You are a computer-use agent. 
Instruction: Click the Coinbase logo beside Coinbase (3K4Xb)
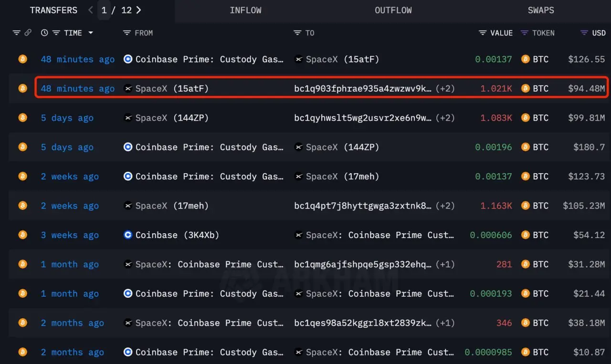pyautogui.click(x=128, y=235)
